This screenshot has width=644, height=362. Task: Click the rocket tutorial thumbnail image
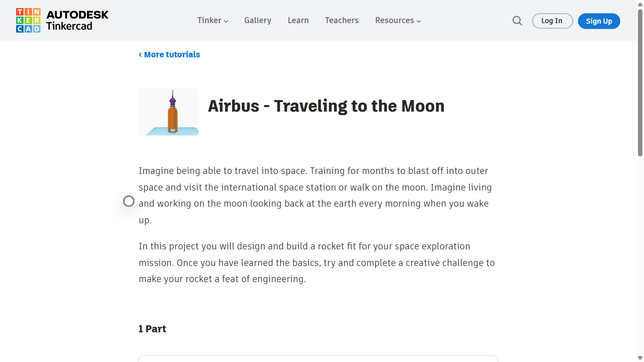tap(168, 111)
